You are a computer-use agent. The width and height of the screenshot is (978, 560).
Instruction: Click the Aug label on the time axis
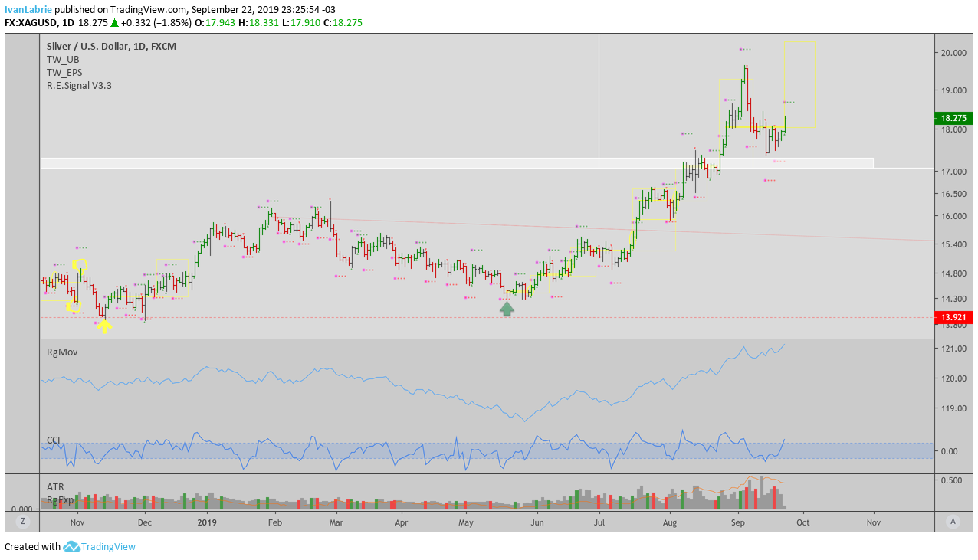[x=669, y=522]
